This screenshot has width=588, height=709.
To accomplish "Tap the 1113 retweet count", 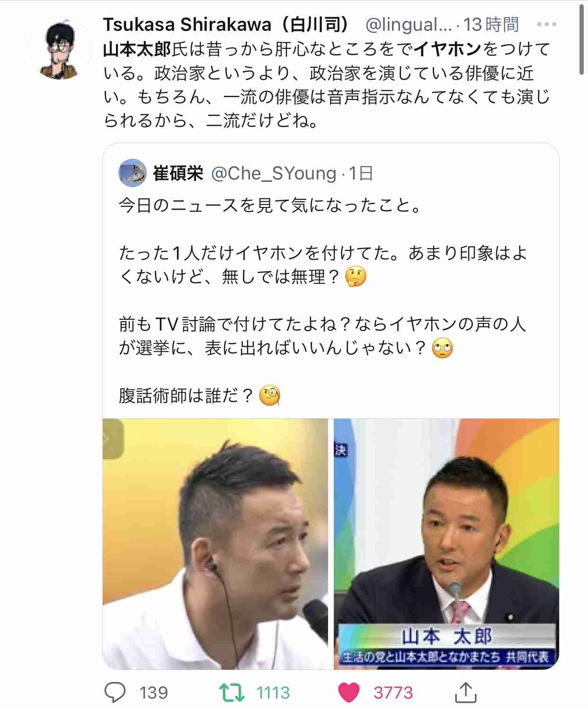I will (x=273, y=693).
